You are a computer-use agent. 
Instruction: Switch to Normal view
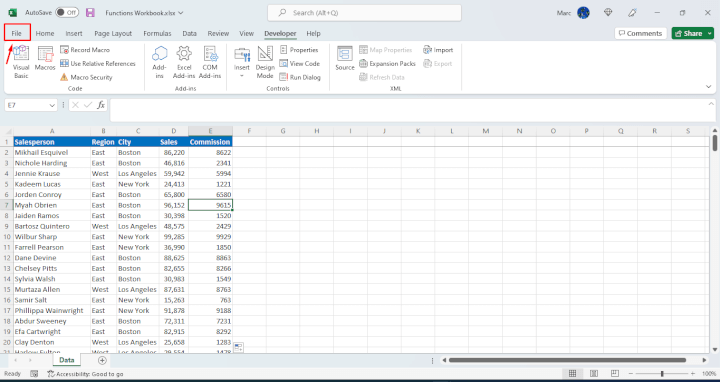tap(572, 374)
